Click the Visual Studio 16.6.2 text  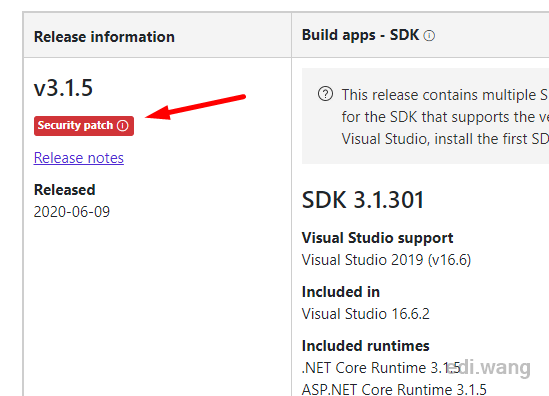click(366, 314)
